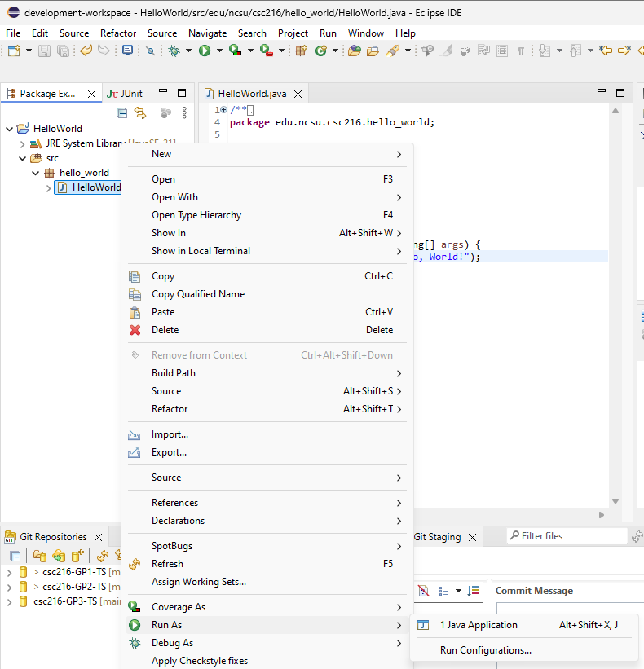
Task: Click the Run External Tools toolbar icon
Action: 267,51
